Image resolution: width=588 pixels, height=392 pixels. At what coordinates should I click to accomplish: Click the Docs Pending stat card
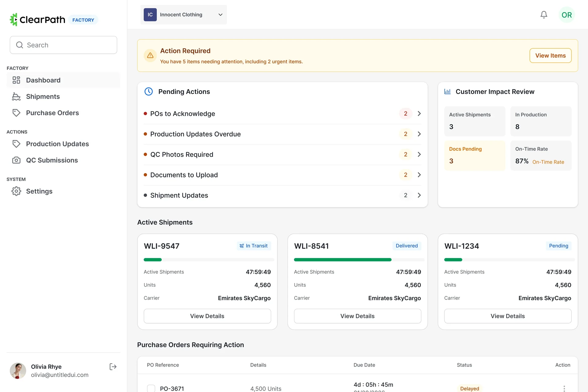point(475,156)
